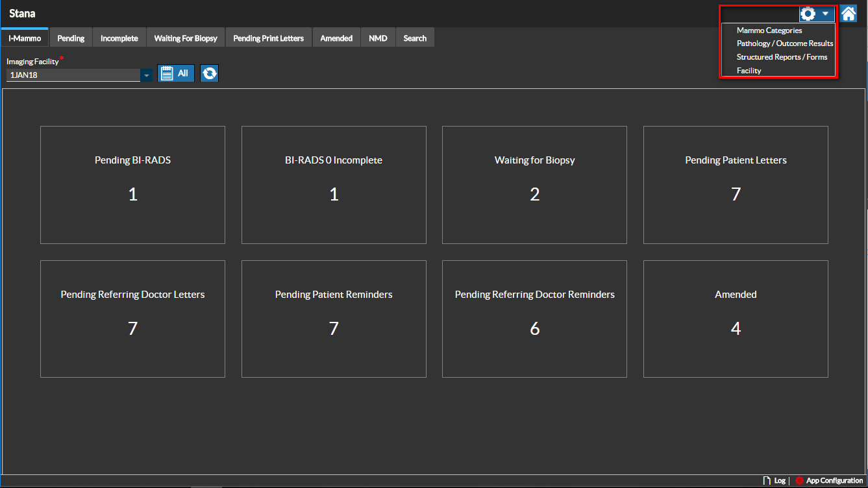Click the Home icon button
868x488 pixels.
tap(848, 14)
